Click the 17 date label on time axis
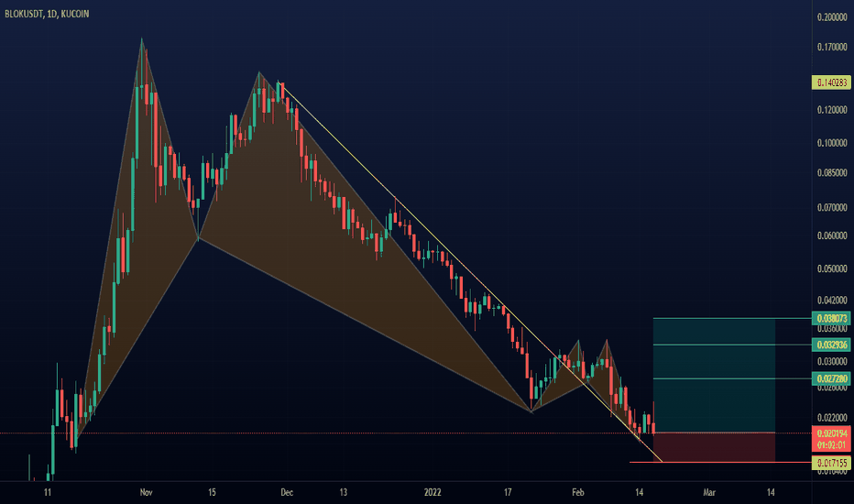This screenshot has width=854, height=504. pyautogui.click(x=508, y=493)
